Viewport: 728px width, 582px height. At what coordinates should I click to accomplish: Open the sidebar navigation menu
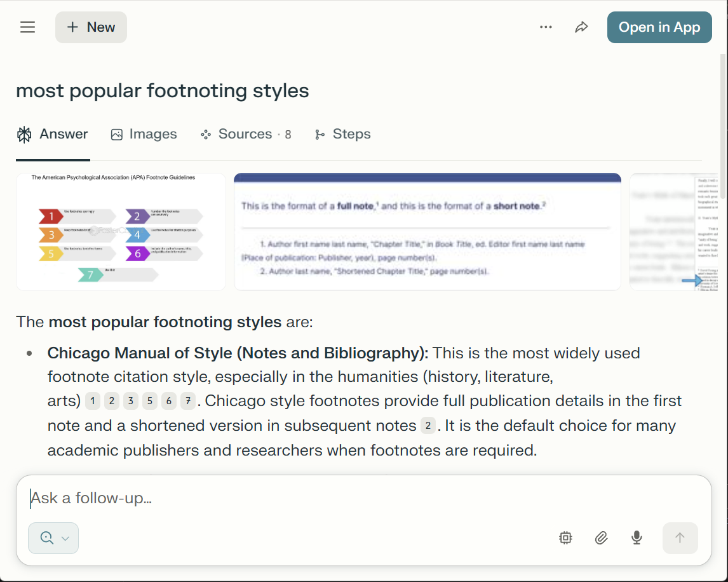point(27,27)
